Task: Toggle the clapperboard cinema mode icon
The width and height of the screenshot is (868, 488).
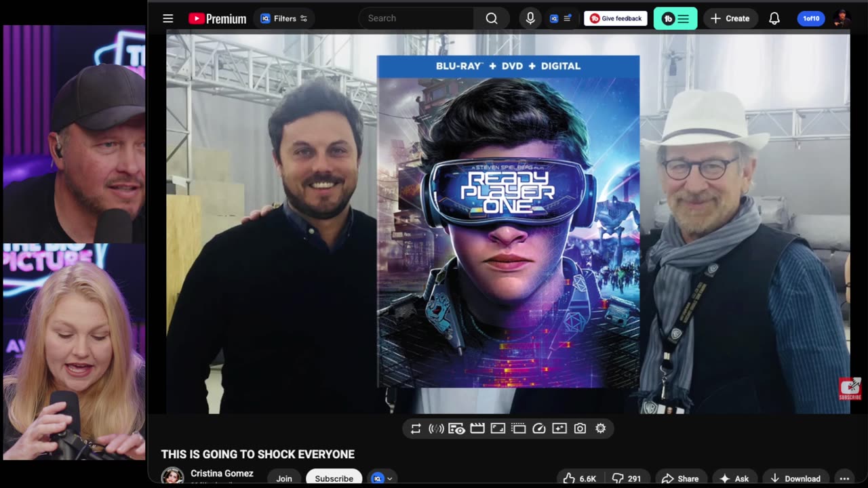Action: pyautogui.click(x=477, y=428)
